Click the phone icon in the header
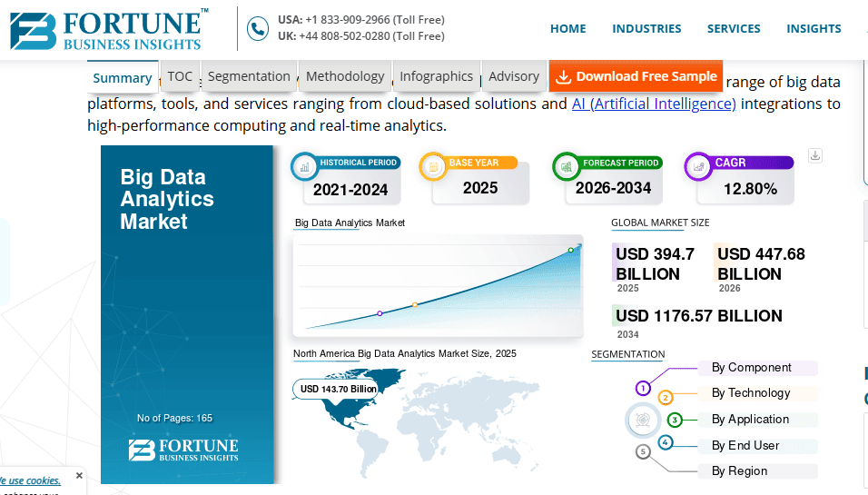This screenshot has height=495, width=868. coord(258,28)
